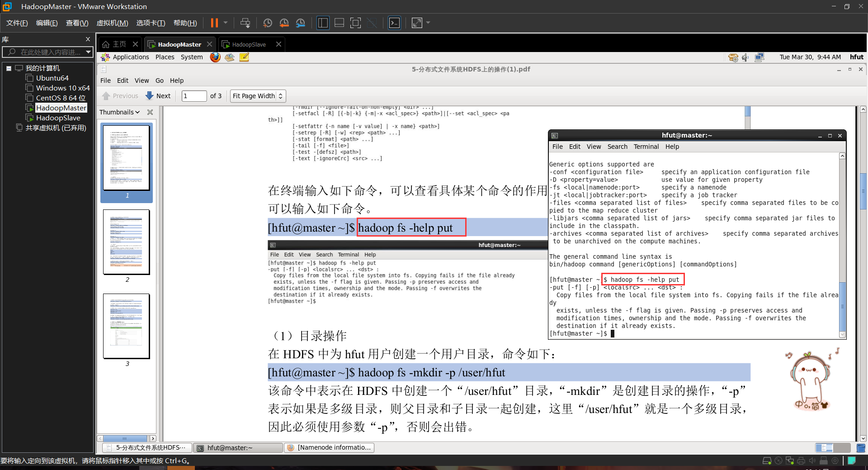Select page 3 thumbnail
The height and width of the screenshot is (470, 868).
click(127, 326)
